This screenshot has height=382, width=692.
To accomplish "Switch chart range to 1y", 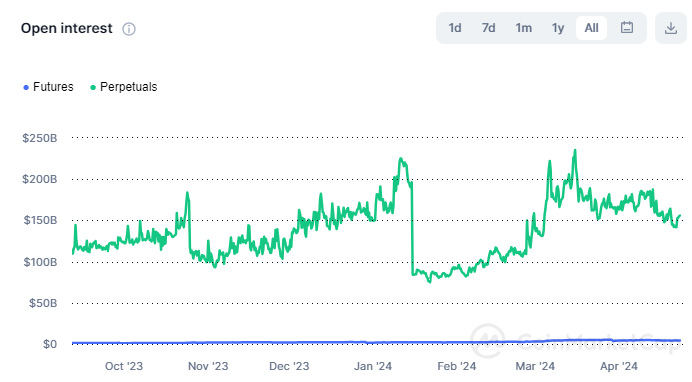I will [558, 28].
